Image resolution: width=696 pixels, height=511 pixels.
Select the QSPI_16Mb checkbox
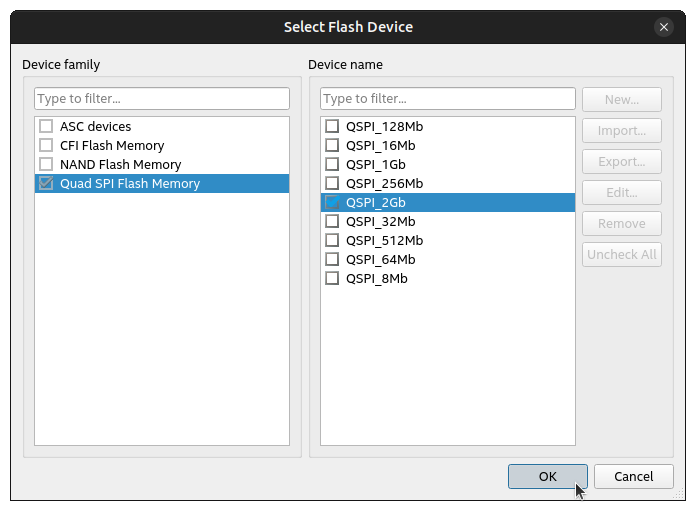click(333, 146)
